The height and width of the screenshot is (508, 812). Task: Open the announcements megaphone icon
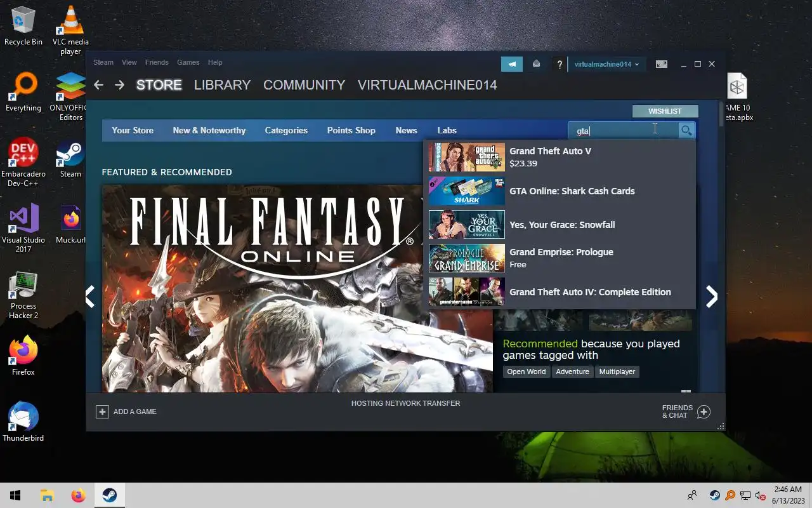tap(512, 64)
